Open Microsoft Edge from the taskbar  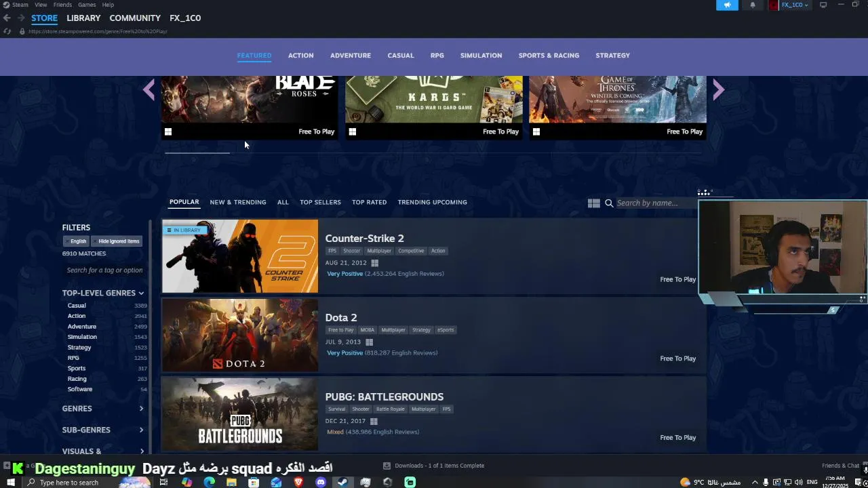tap(209, 483)
